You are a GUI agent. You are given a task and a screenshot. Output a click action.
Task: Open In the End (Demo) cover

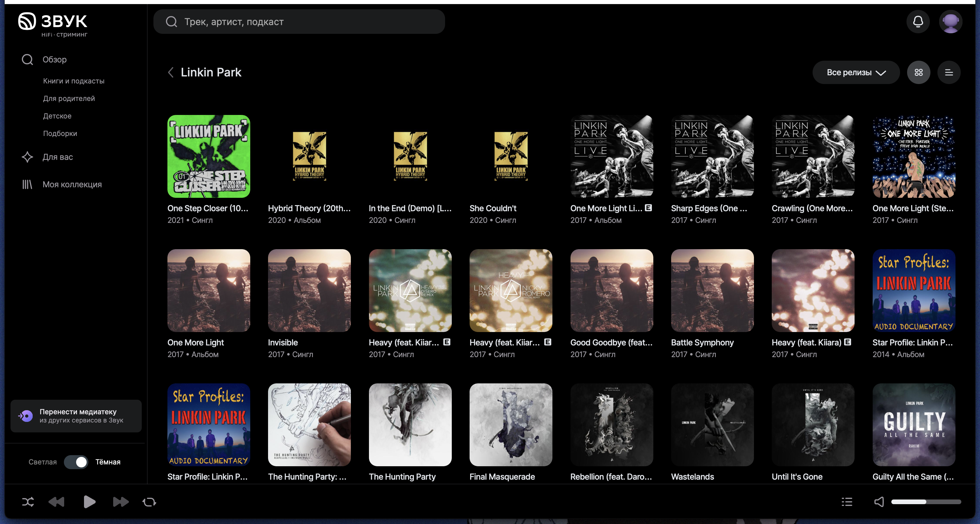pyautogui.click(x=410, y=156)
